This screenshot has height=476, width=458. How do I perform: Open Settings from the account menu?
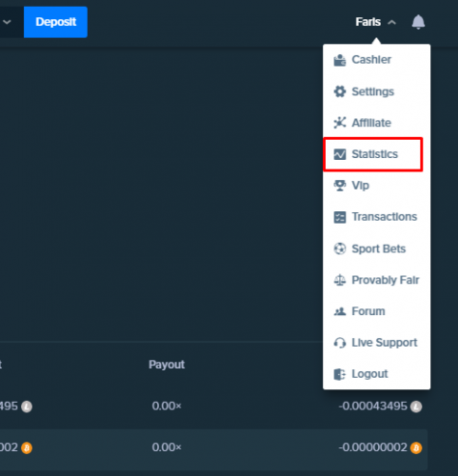(x=376, y=91)
